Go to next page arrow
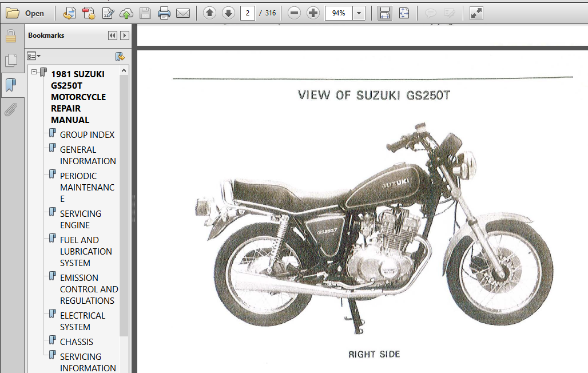Screen dimensions: 588x373 pos(228,14)
